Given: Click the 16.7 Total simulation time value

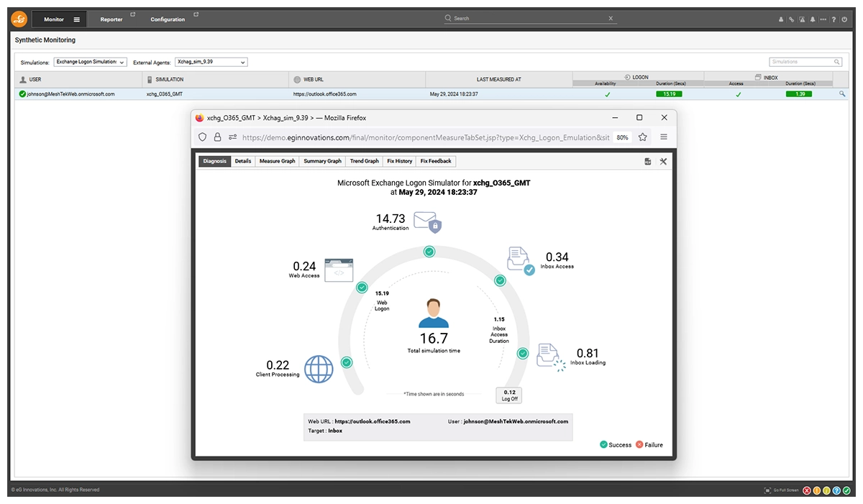Looking at the screenshot, I should [434, 338].
